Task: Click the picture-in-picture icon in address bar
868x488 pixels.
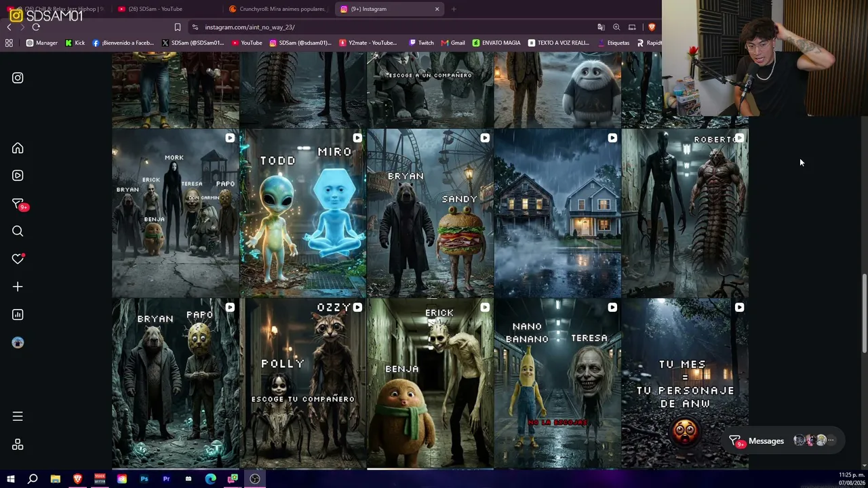Action: click(632, 27)
